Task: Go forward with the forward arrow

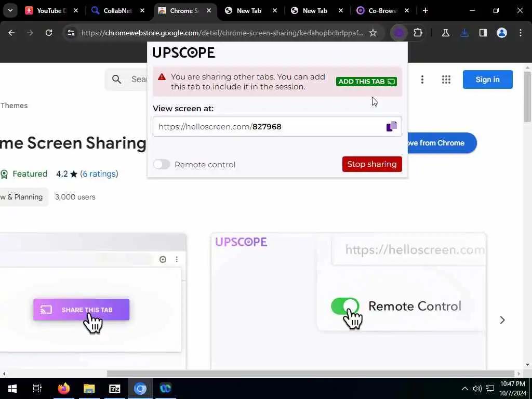Action: (30, 33)
